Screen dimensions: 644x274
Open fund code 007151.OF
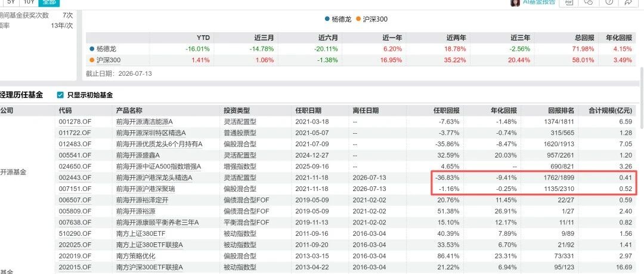[x=75, y=189]
